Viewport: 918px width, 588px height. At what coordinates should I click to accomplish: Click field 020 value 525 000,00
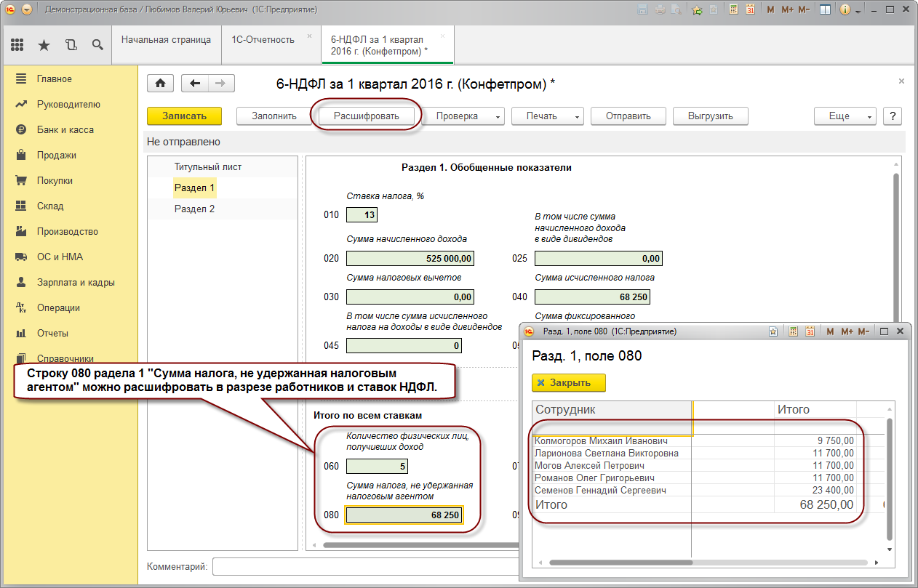[x=410, y=259]
